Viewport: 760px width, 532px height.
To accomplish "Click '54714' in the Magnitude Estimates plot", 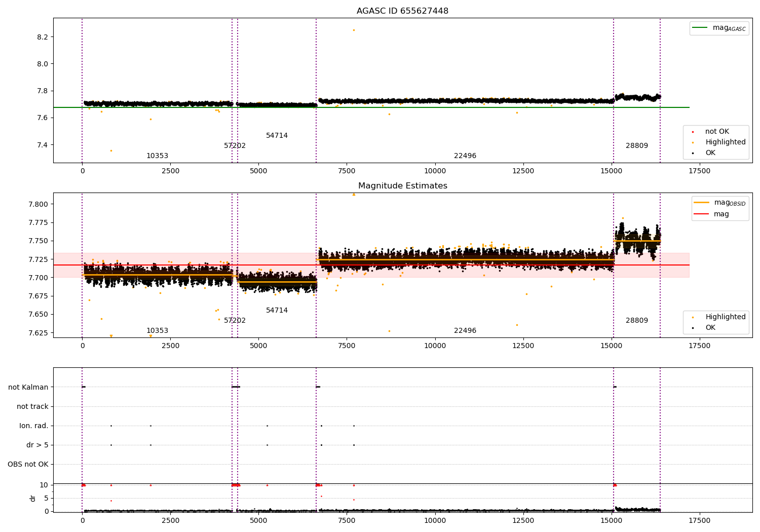I will point(277,311).
